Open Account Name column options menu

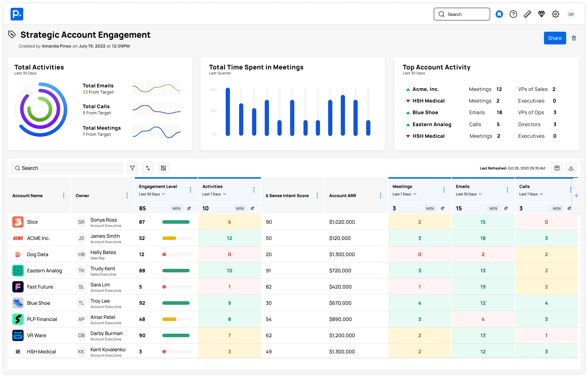tap(64, 196)
